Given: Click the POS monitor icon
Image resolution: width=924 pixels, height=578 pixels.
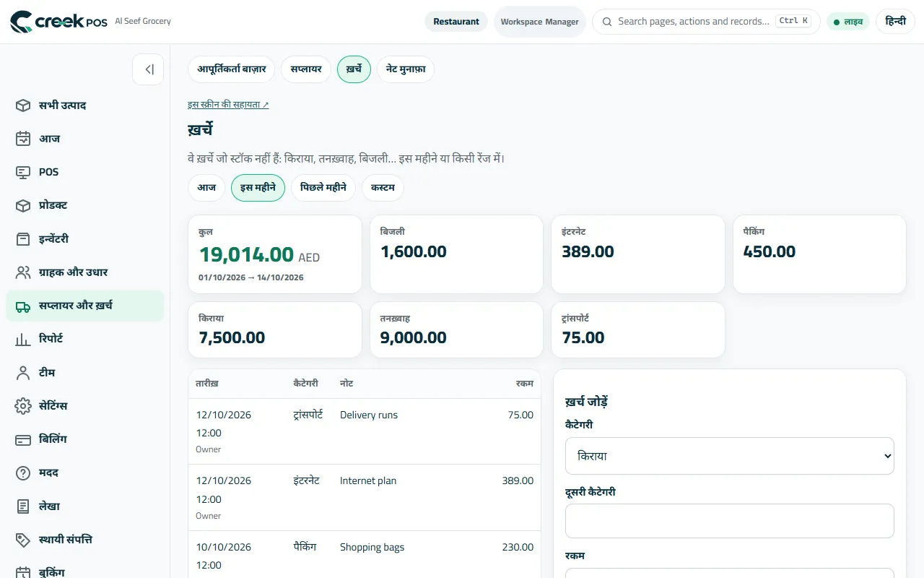Looking at the screenshot, I should 23,172.
